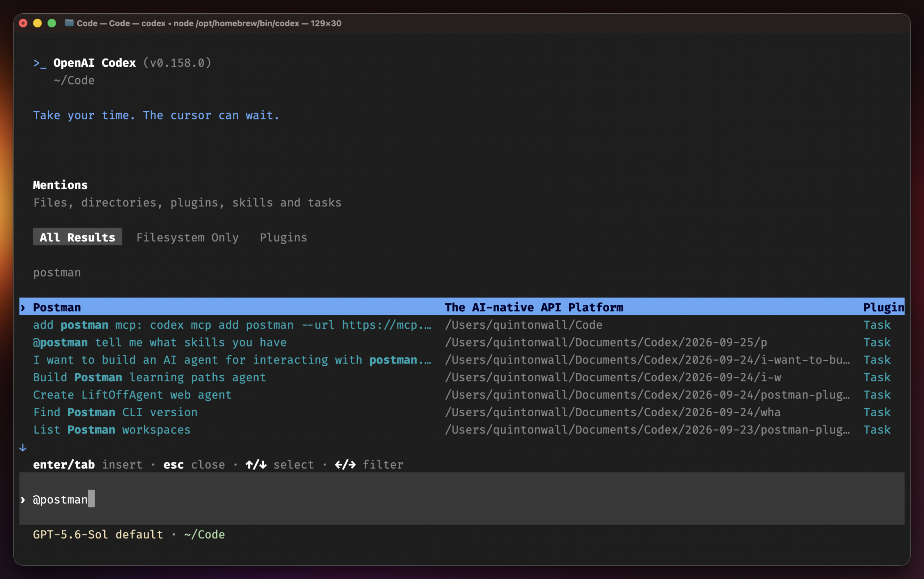Image resolution: width=924 pixels, height=579 pixels.
Task: Click 'Files, directories, plugins, skills and tasks'
Action: tap(187, 203)
